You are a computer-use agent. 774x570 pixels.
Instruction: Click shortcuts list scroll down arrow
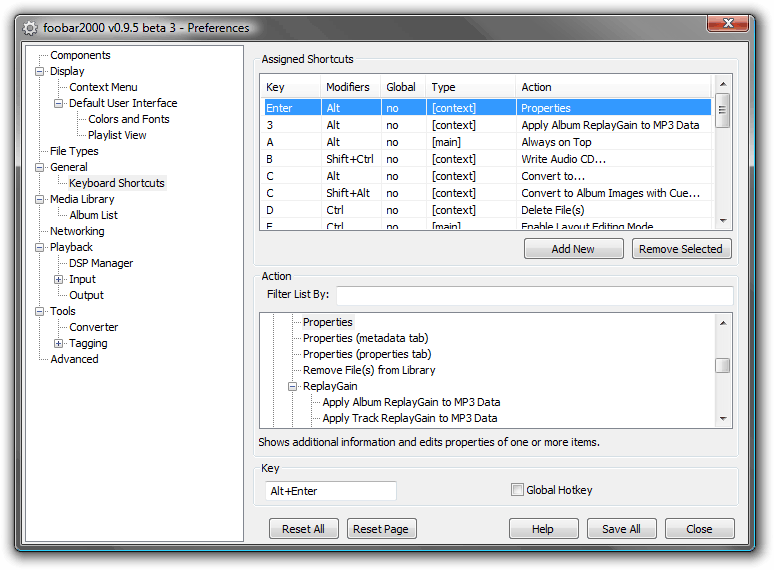point(723,221)
